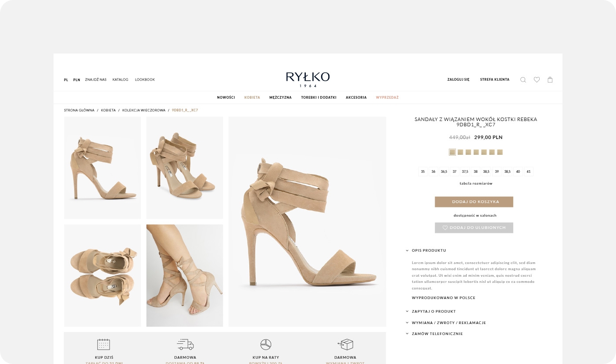The image size is (616, 364).
Task: Go to Kolekcja Wieczorowa breadcrumb
Action: (144, 110)
